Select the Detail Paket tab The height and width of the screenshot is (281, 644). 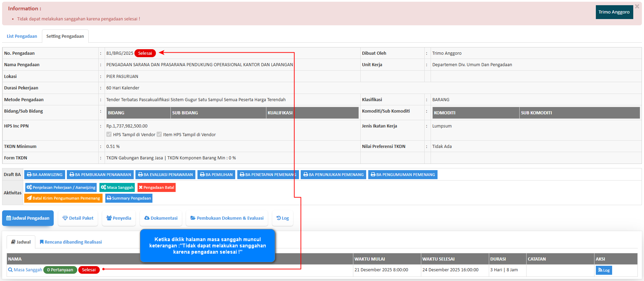tap(78, 218)
